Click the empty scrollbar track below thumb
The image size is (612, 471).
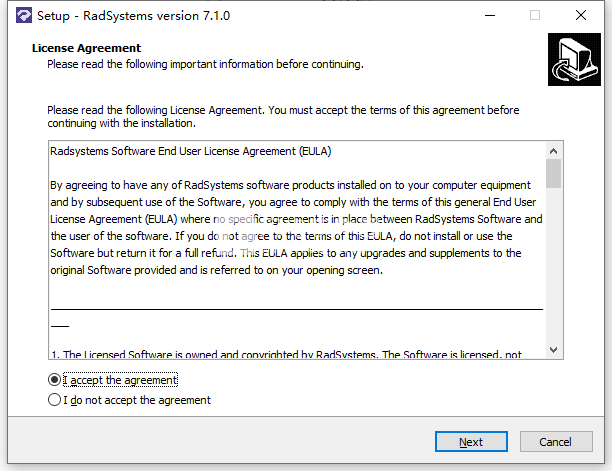pos(553,265)
